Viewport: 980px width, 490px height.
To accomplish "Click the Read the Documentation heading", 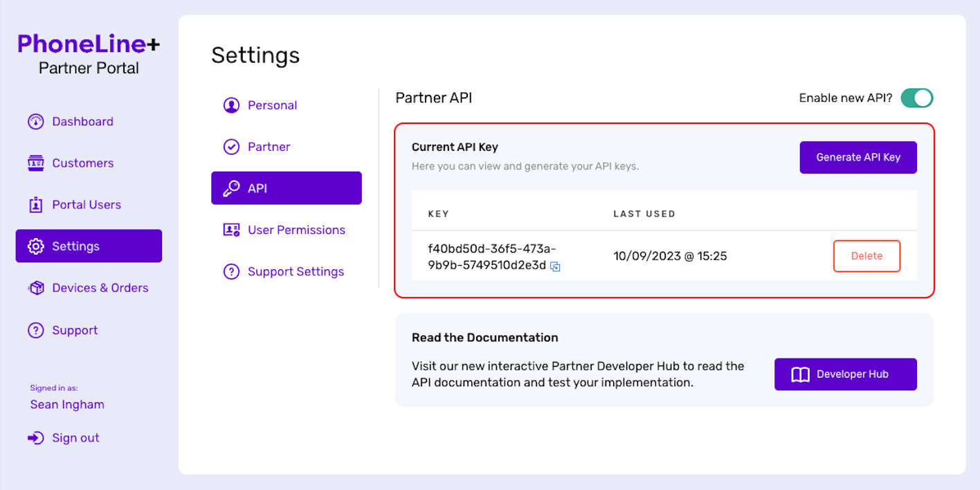I will (x=484, y=338).
